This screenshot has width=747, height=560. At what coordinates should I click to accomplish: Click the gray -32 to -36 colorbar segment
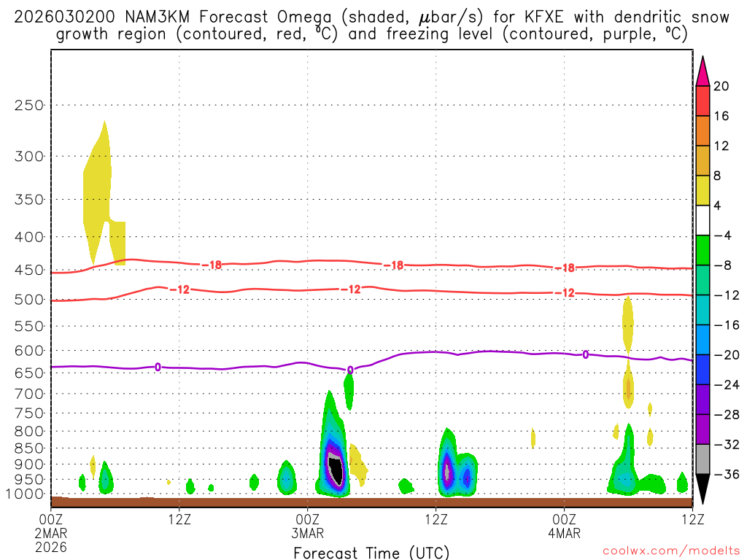(x=703, y=459)
